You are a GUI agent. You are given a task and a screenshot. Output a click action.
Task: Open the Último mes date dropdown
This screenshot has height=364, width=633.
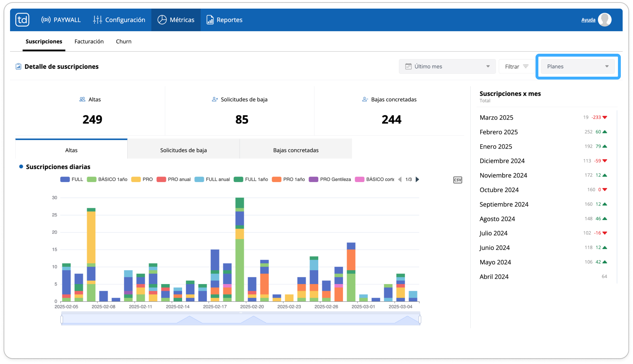tap(447, 67)
